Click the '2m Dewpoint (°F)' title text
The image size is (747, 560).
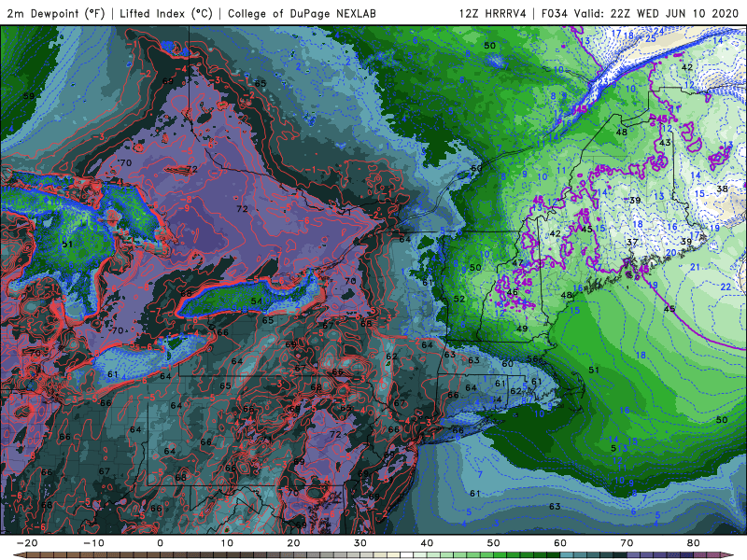tap(56, 13)
